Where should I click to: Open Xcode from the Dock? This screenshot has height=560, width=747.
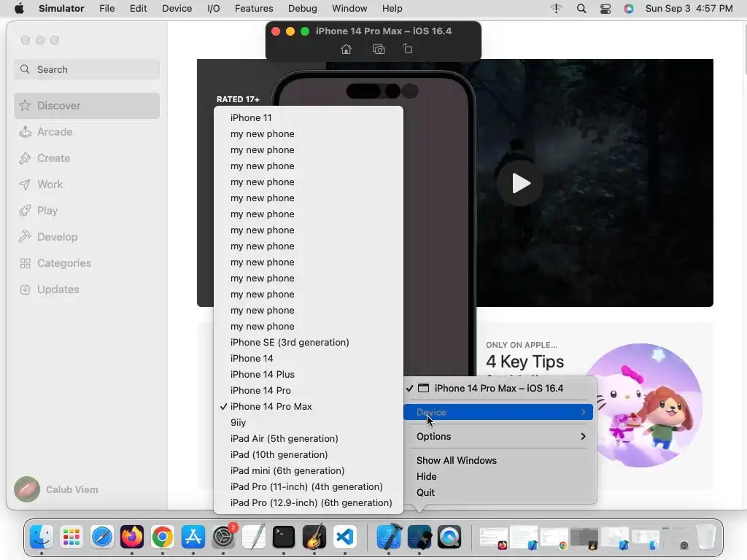pos(389,537)
